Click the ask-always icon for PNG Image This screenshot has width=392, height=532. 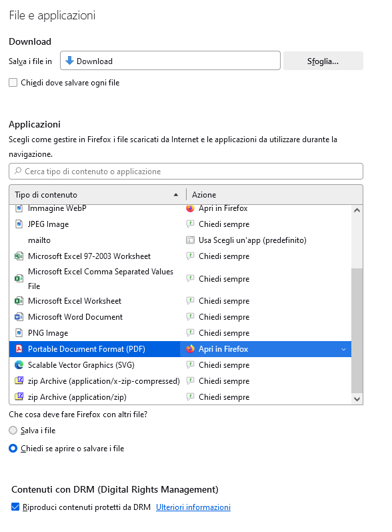click(x=191, y=332)
